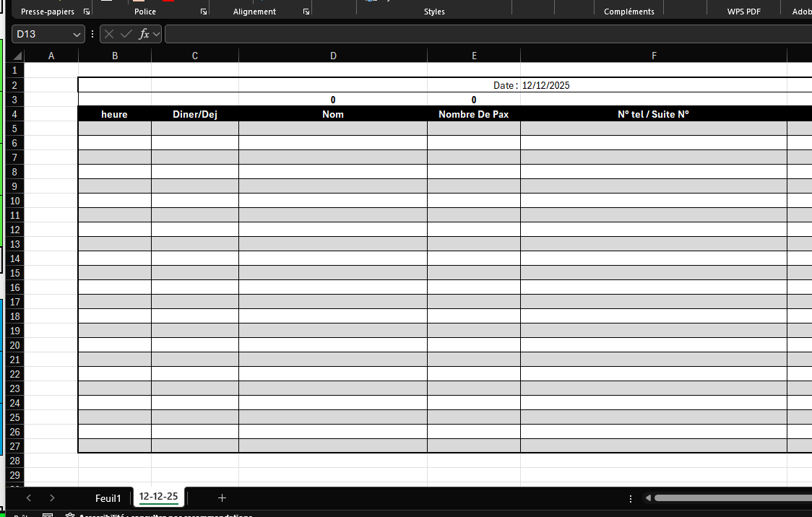Click the horizontal scrollbar left arrow
The width and height of the screenshot is (812, 517).
[x=648, y=498]
